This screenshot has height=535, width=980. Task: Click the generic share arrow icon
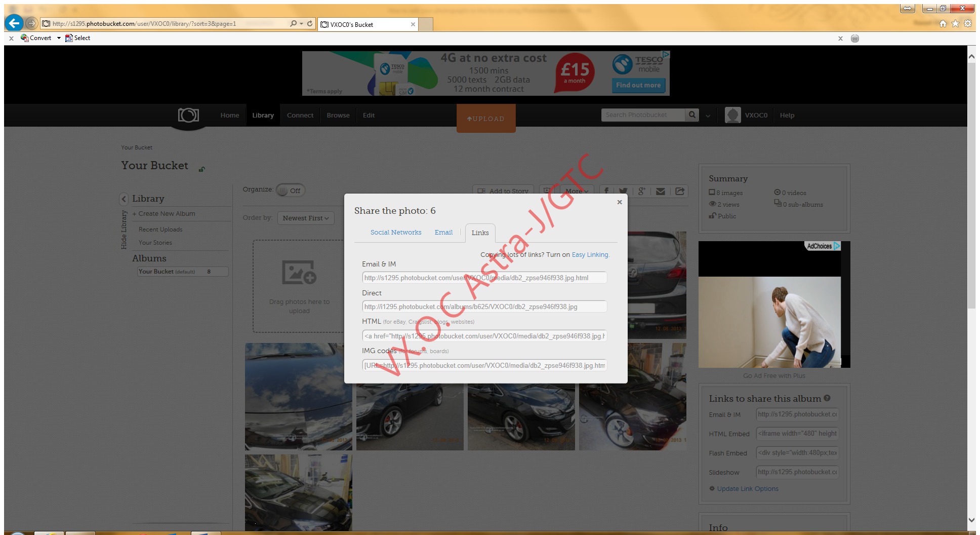680,191
